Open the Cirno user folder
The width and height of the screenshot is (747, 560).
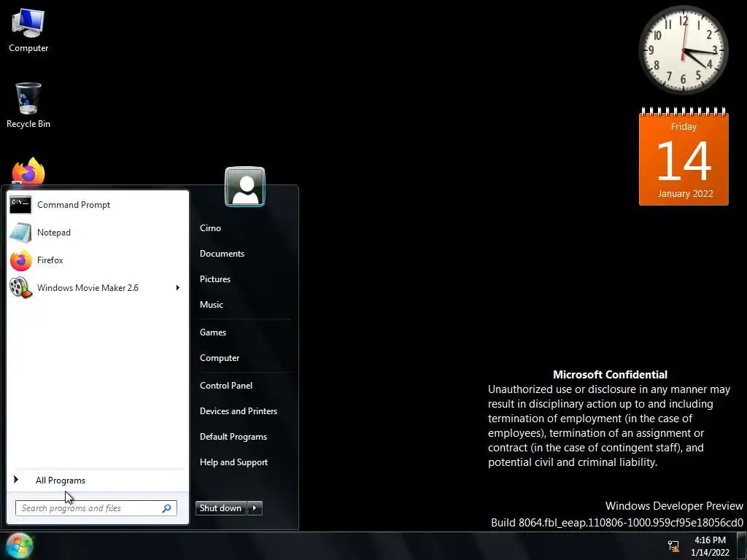[x=210, y=228]
